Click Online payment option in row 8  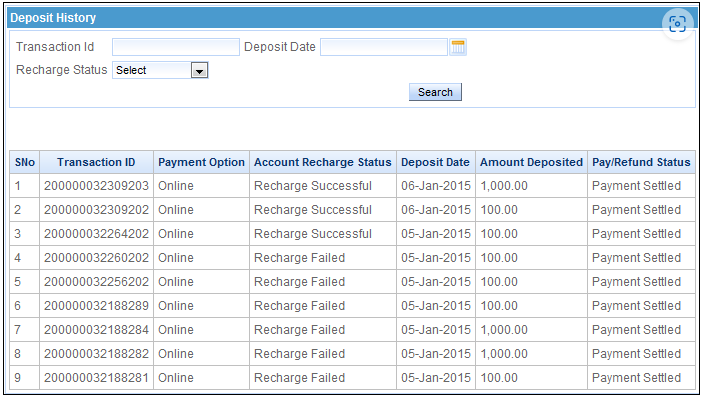176,354
